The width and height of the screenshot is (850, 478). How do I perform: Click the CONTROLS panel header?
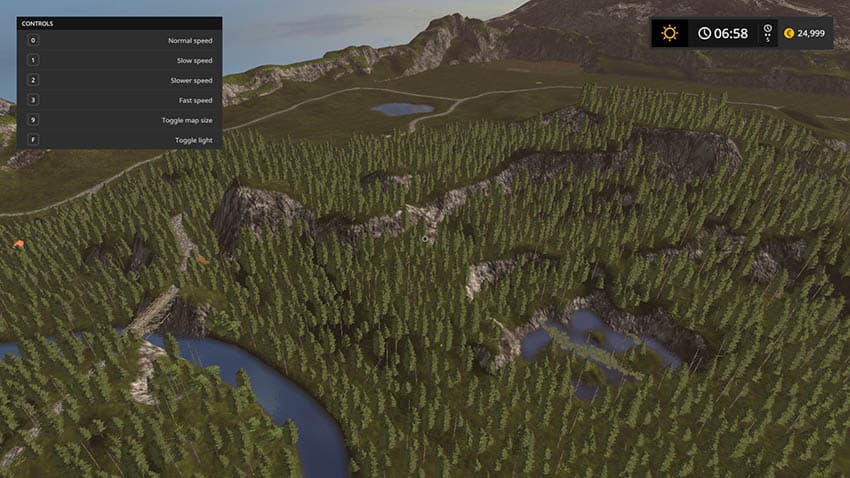(x=119, y=23)
